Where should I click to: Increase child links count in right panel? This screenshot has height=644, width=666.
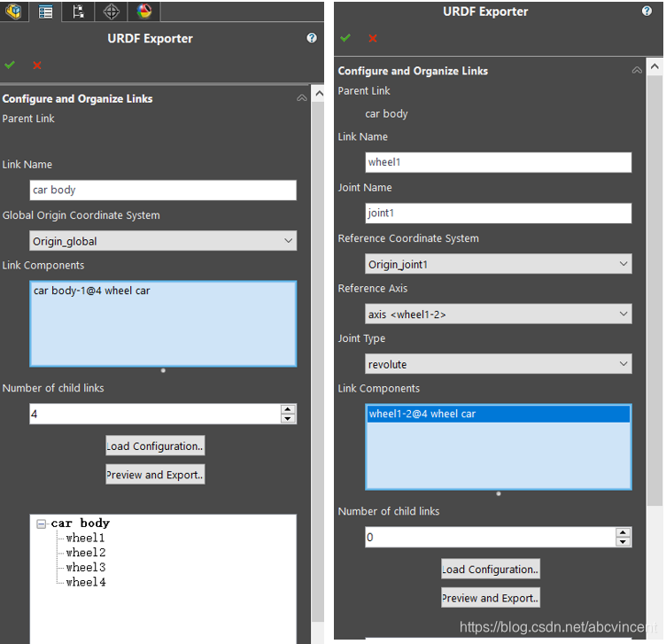(623, 532)
